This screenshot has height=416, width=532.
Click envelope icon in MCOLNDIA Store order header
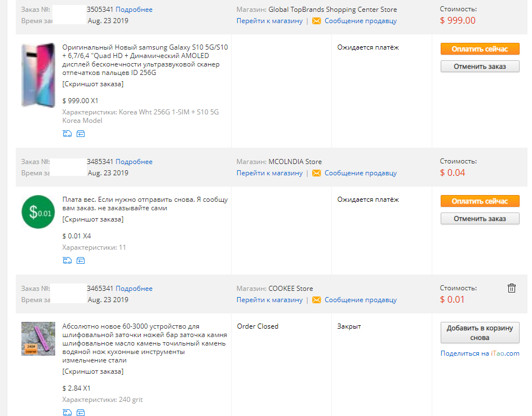coord(316,173)
